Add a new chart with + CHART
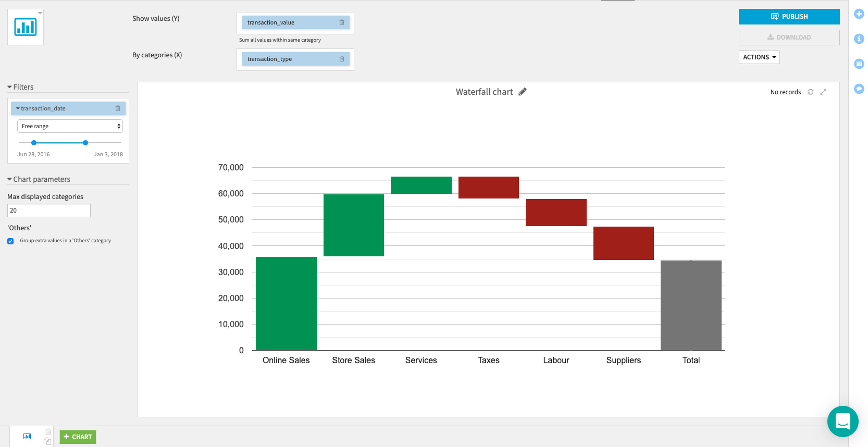Viewport: 868px width, 447px height. 78,437
